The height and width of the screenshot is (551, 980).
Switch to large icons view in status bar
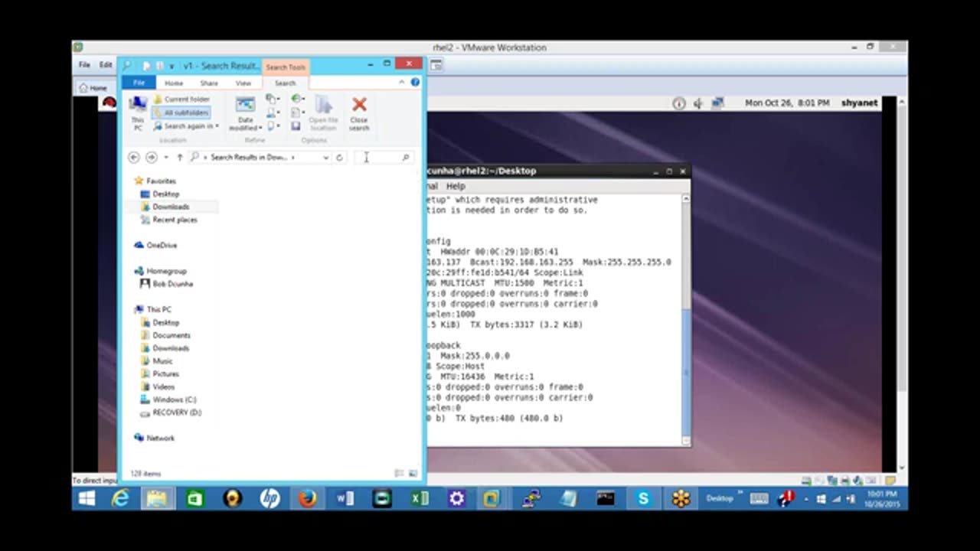tap(413, 474)
